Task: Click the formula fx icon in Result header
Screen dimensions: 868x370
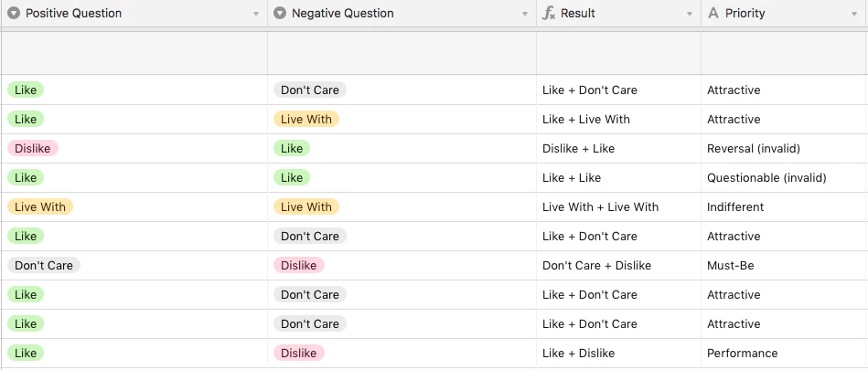Action: 548,14
